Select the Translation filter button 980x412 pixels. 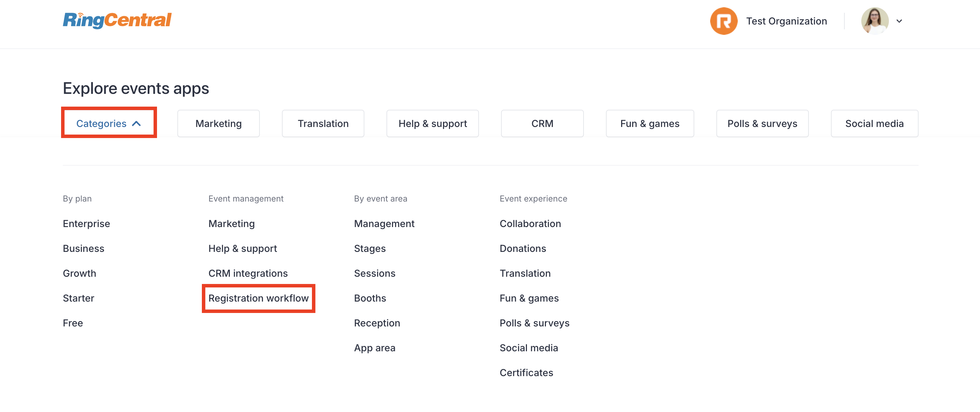[323, 123]
